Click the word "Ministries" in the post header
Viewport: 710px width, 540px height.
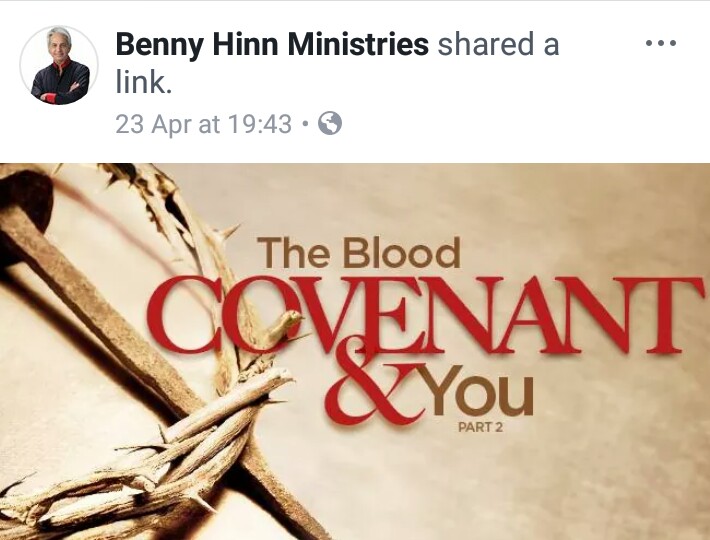(358, 44)
